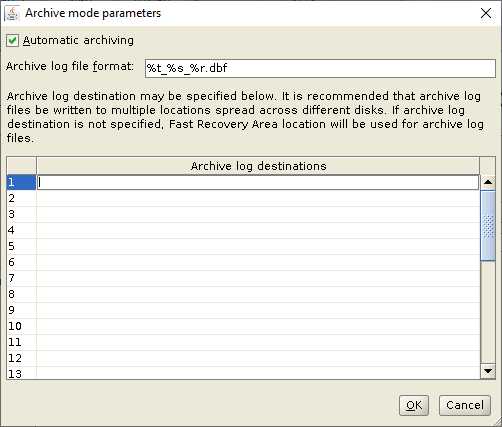Click the scrollbar down arrow

488,371
